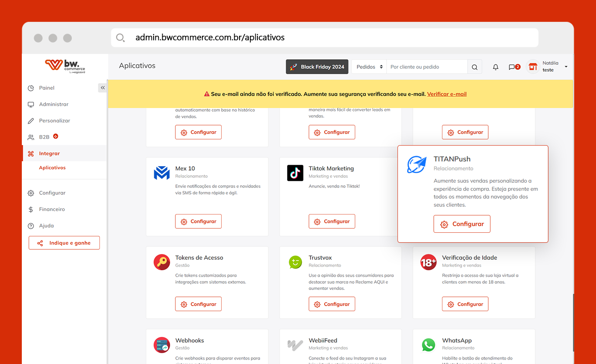The width and height of the screenshot is (596, 364).
Task: Collapse the sidebar with double-chevron icon
Action: pos(103,88)
